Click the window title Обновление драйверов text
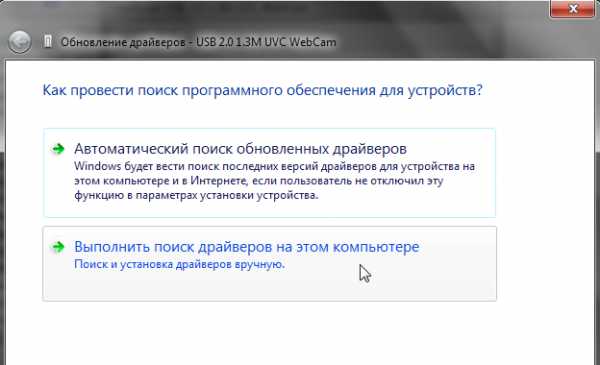This screenshot has width=600, height=365. [199, 42]
